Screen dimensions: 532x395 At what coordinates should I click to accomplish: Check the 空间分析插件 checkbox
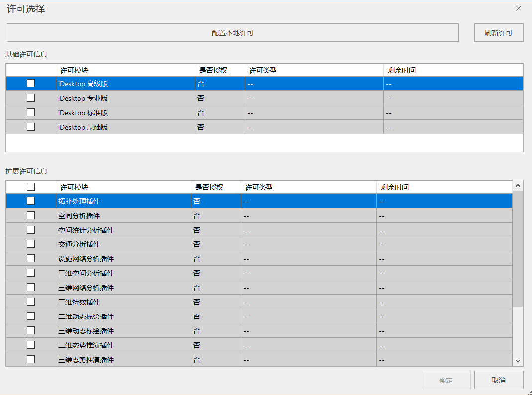(31, 215)
